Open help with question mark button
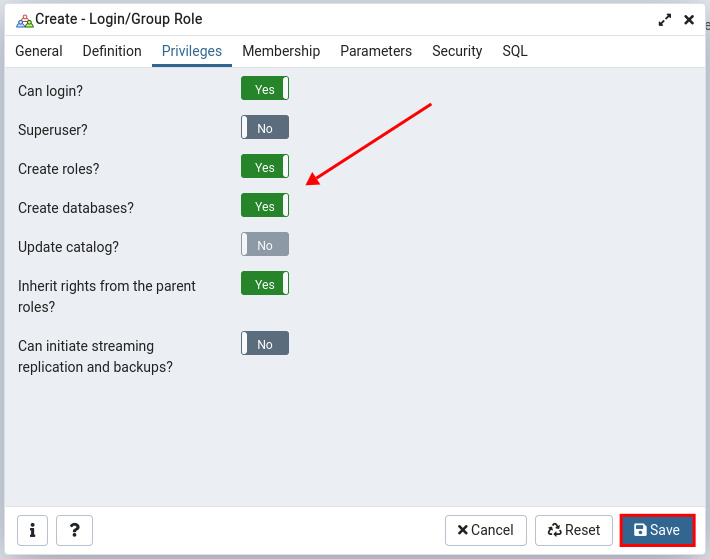 [x=74, y=530]
